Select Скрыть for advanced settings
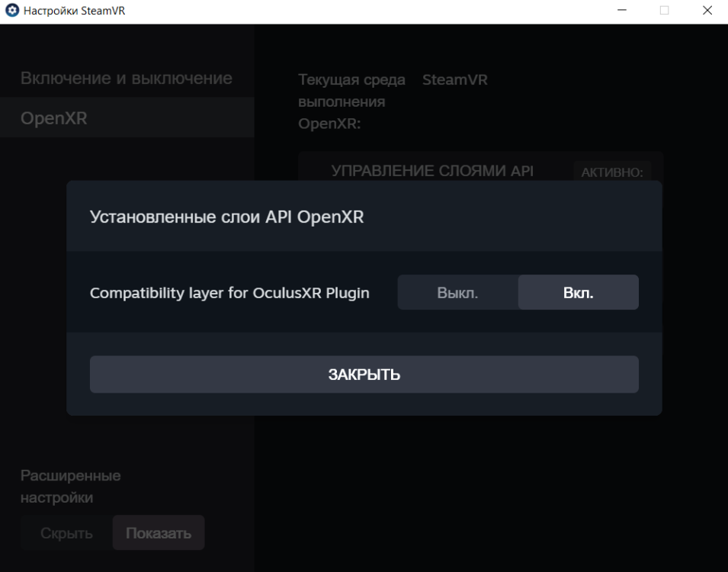 [x=66, y=533]
